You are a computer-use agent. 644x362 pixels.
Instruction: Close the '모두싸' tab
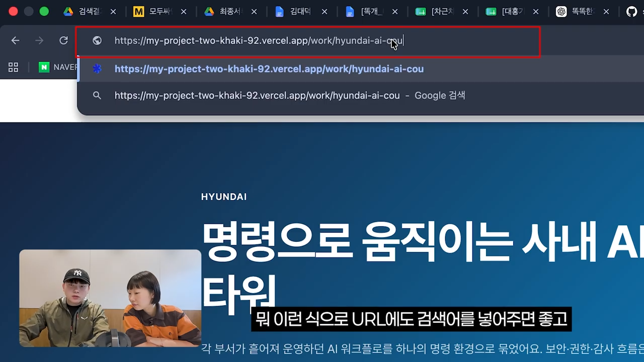pyautogui.click(x=184, y=12)
